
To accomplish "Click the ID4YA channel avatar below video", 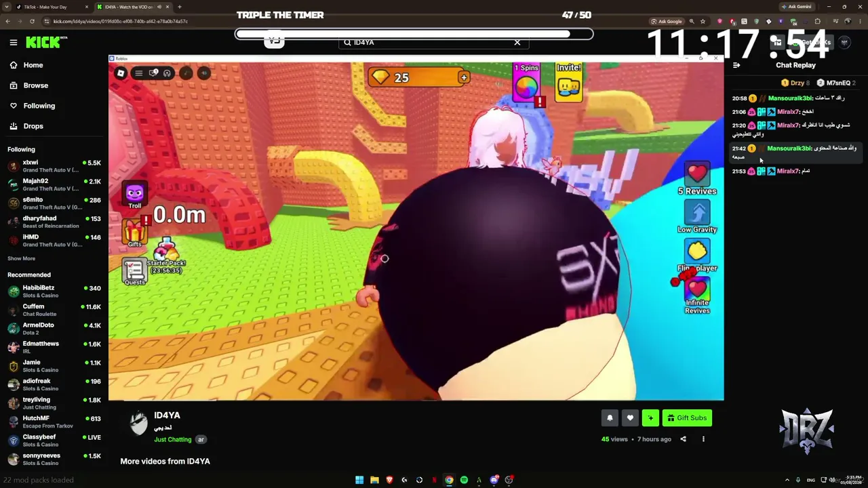I will coord(139,423).
